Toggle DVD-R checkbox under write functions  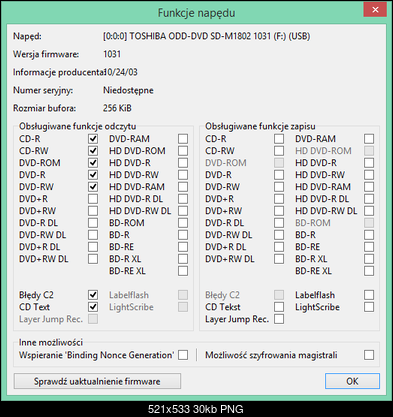(279, 175)
